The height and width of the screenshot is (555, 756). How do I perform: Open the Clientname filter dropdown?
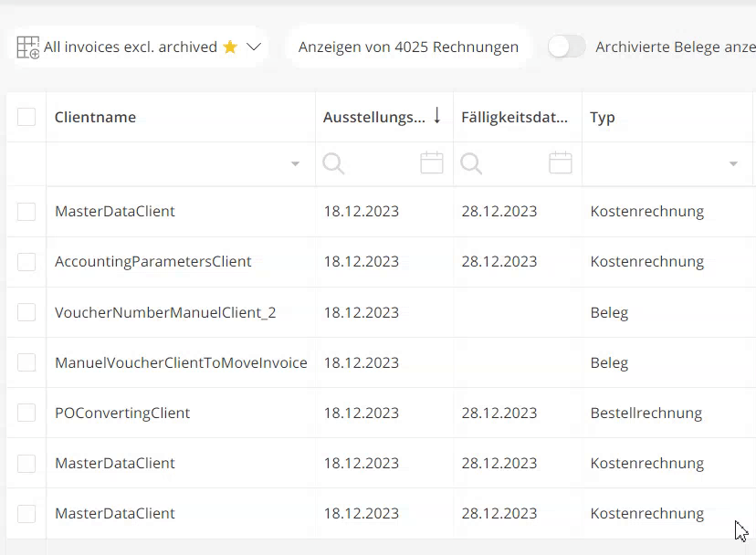[x=295, y=164]
